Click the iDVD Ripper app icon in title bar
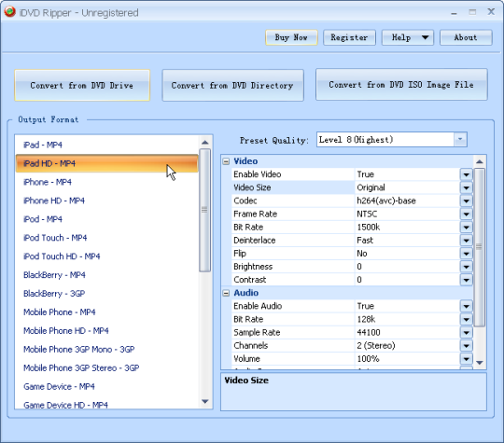 pos(10,12)
